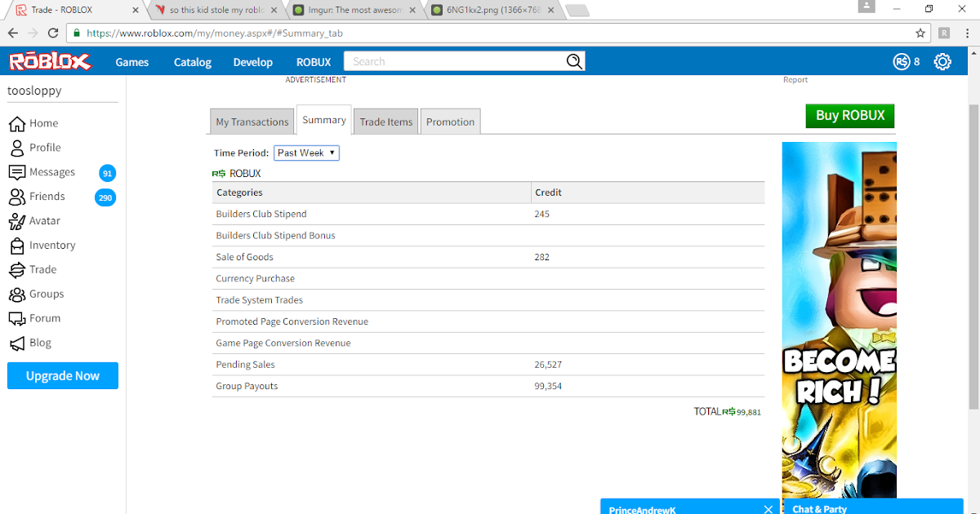Viewport: 980px width, 514px height.
Task: Click the Sale of Goods credit 282
Action: [542, 257]
